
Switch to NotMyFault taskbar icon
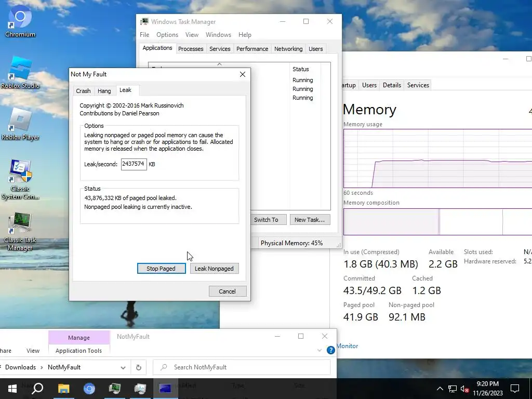coord(165,389)
